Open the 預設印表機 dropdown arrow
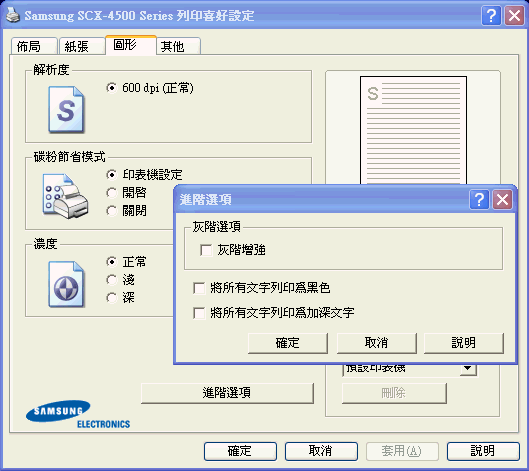Screen dimensions: 529x471 coord(468,368)
